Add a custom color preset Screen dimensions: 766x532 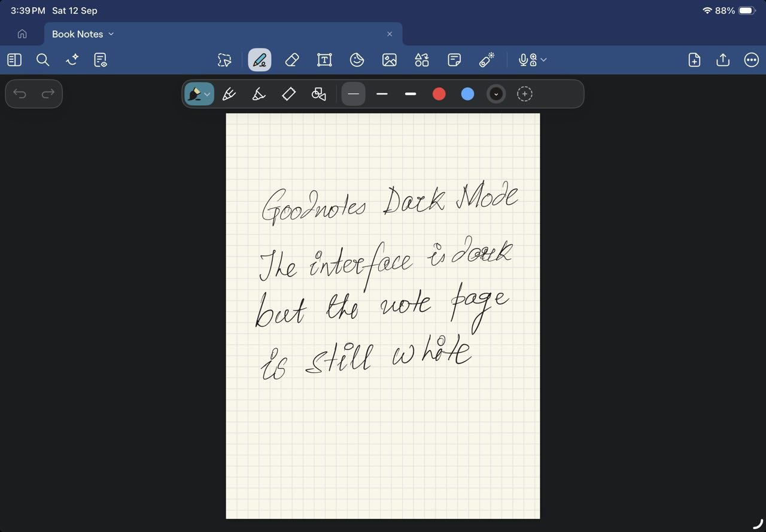click(x=525, y=94)
